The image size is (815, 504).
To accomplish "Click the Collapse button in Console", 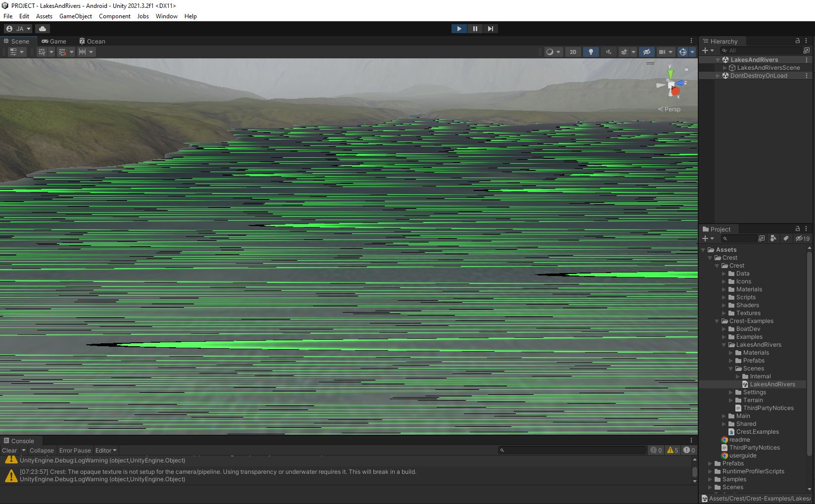I will [x=42, y=450].
